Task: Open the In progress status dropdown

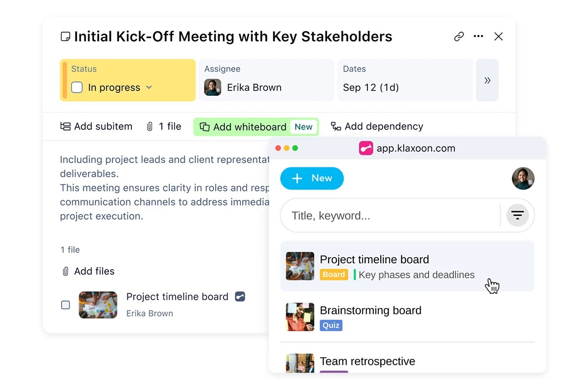Action: coord(148,88)
